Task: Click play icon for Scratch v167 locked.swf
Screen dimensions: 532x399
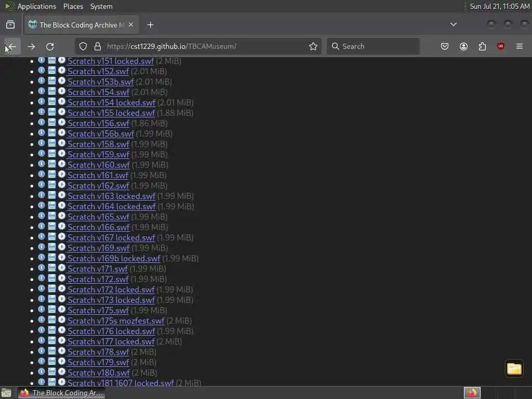Action: (62, 237)
